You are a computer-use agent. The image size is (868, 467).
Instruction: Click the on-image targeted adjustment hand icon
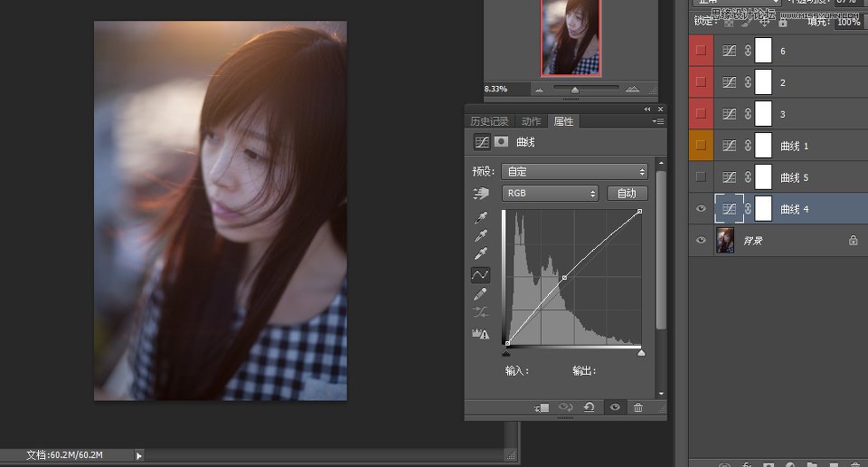(480, 194)
